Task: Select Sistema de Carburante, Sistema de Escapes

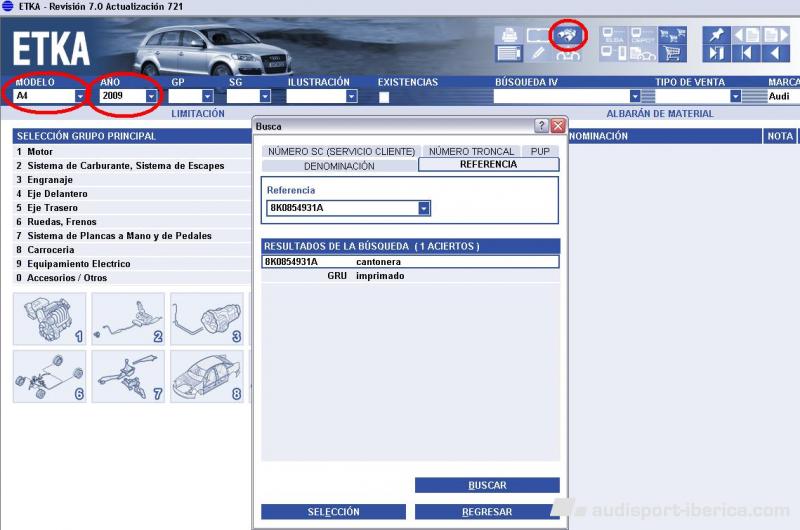Action: point(132,166)
